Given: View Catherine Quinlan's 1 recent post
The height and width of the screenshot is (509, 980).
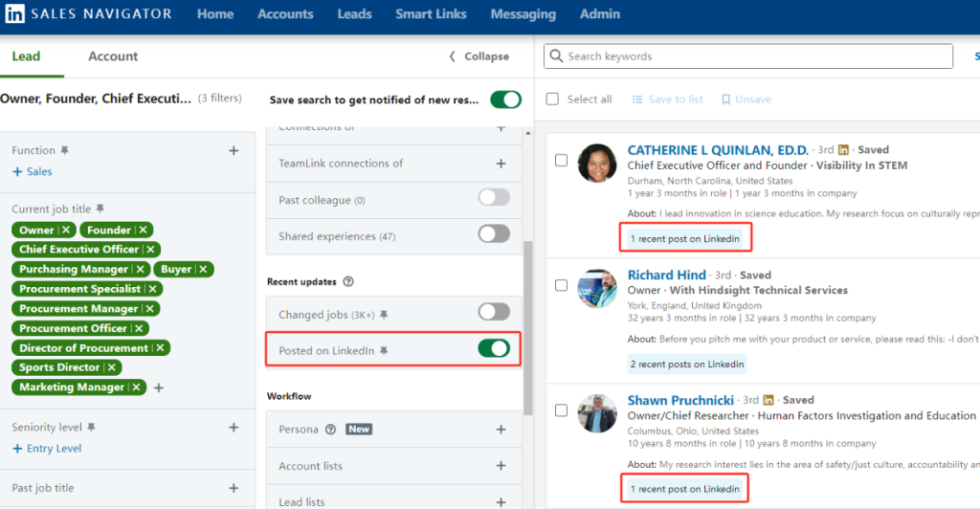Looking at the screenshot, I should 685,238.
